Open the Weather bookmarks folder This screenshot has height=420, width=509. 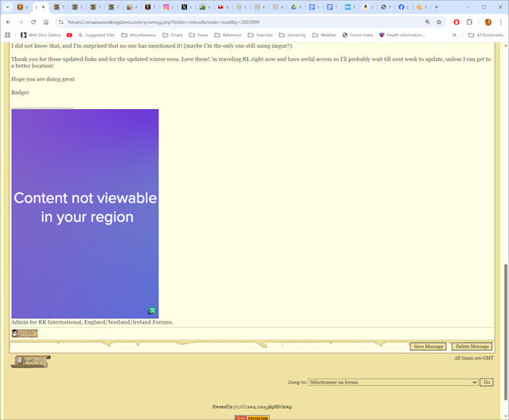point(324,35)
